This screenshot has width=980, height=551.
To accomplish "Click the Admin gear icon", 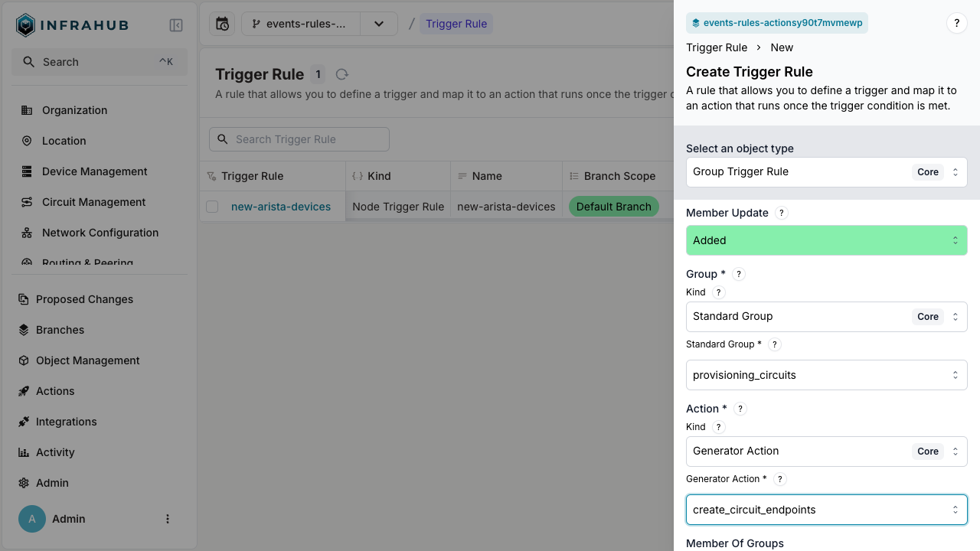I will click(x=25, y=483).
